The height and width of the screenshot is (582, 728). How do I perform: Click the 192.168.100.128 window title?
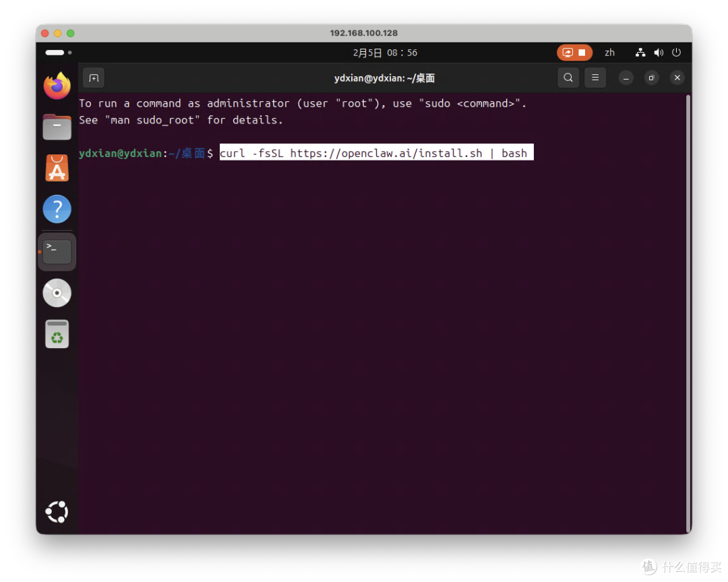click(x=363, y=33)
